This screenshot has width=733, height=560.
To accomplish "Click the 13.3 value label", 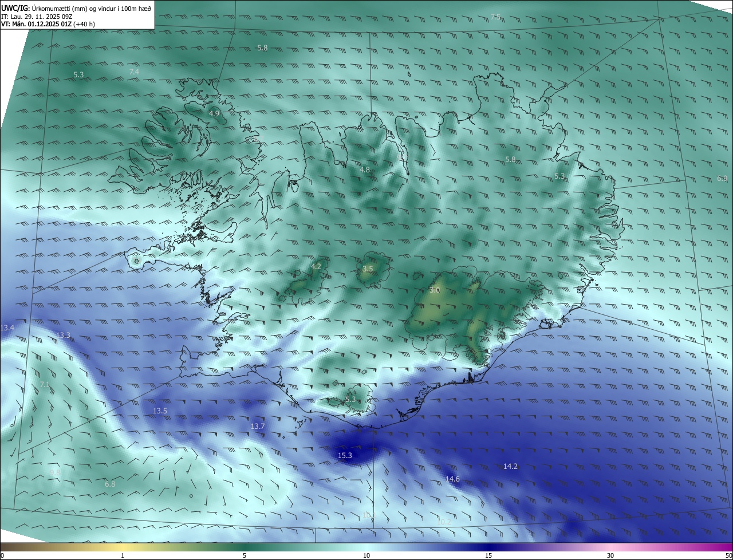I will [63, 336].
